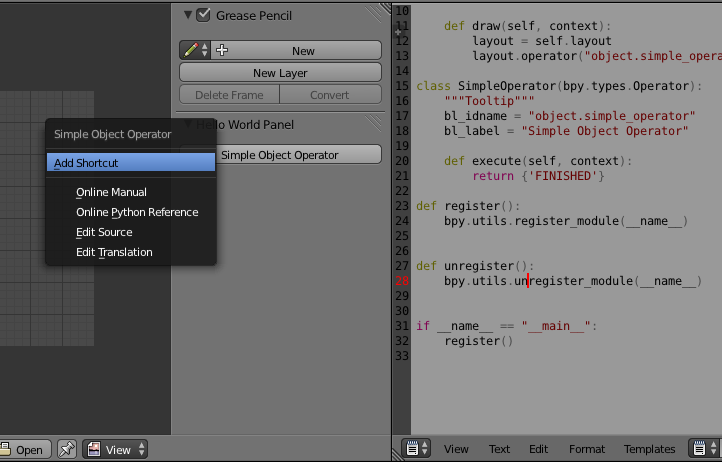Open the Edit menu in text editor
The height and width of the screenshot is (462, 722).
538,449
